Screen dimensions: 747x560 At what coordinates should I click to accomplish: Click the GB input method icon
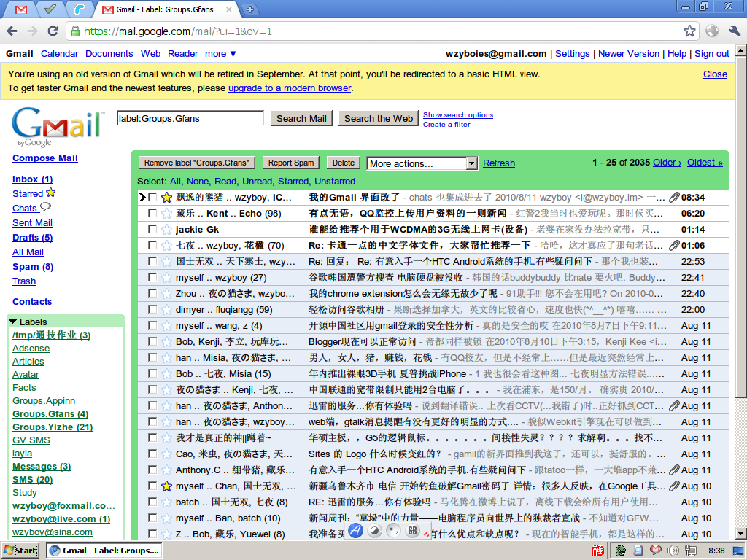[413, 531]
